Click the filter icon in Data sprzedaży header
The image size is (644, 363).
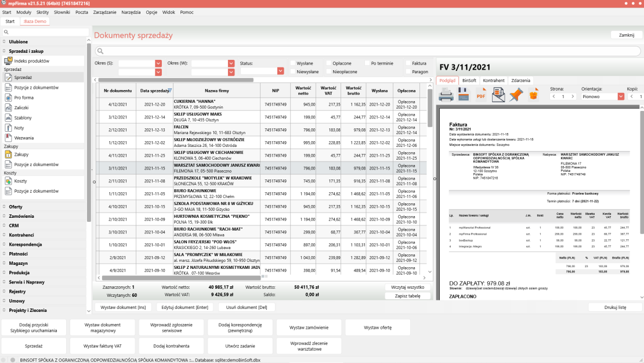click(169, 91)
